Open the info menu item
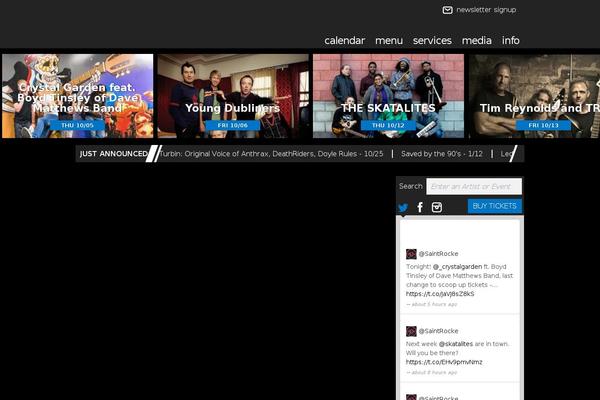The width and height of the screenshot is (600, 400). point(510,41)
